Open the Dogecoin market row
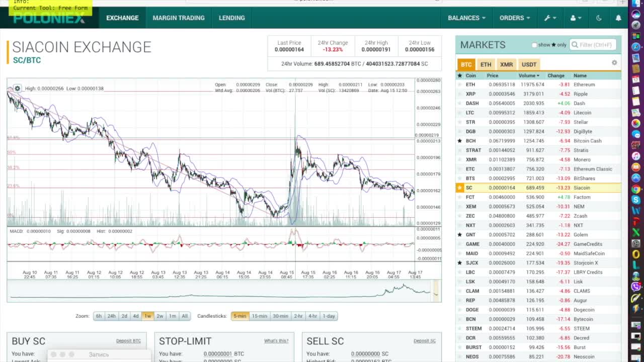This screenshot has width=644, height=362. coord(538,310)
